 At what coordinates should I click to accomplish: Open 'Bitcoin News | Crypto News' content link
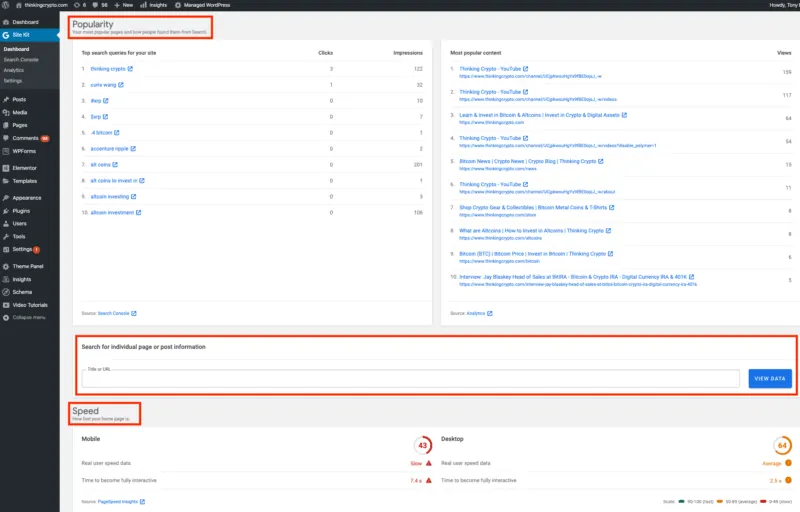(x=527, y=160)
